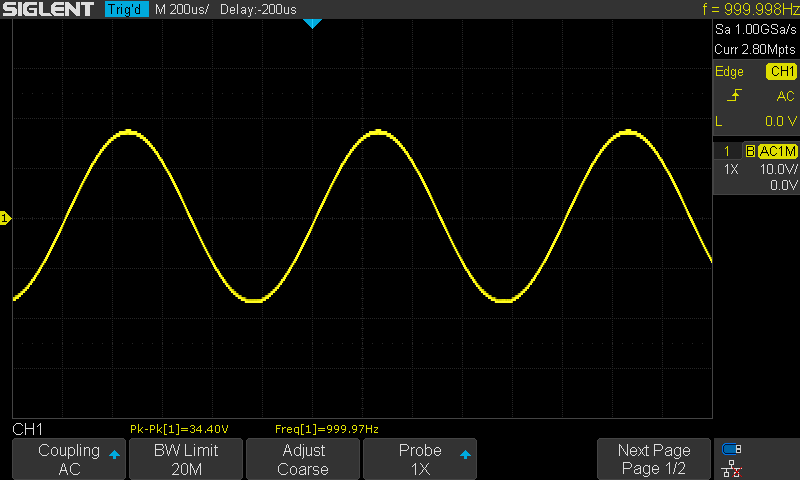This screenshot has width=800, height=480.
Task: Click the Sa 1.00GSa/s sample rate
Action: click(756, 30)
